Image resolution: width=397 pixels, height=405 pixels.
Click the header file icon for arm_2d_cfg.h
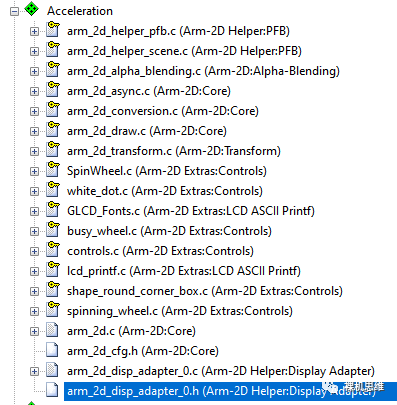click(x=52, y=350)
